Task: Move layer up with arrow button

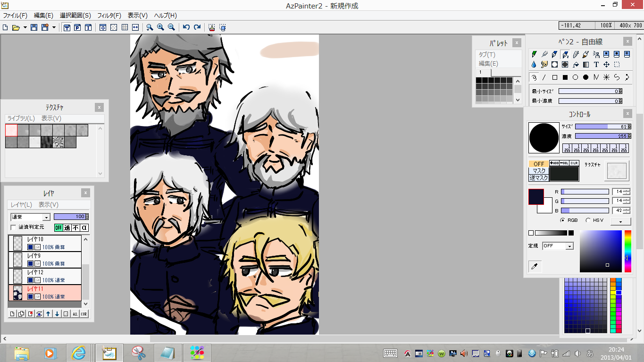Action: point(48,314)
